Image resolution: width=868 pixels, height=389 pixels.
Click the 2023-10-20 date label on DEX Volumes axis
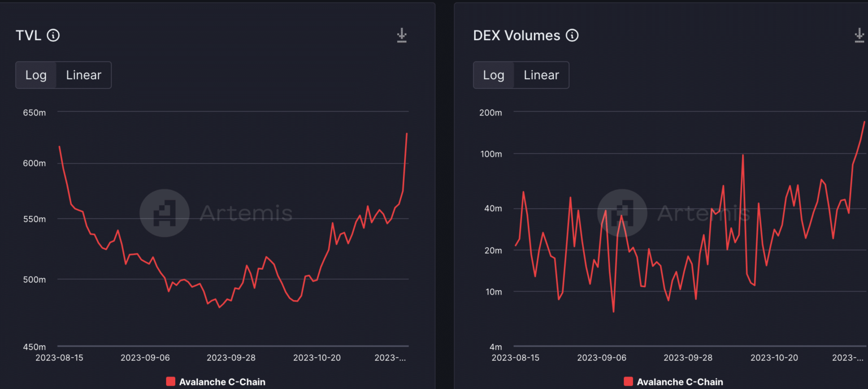click(x=774, y=358)
